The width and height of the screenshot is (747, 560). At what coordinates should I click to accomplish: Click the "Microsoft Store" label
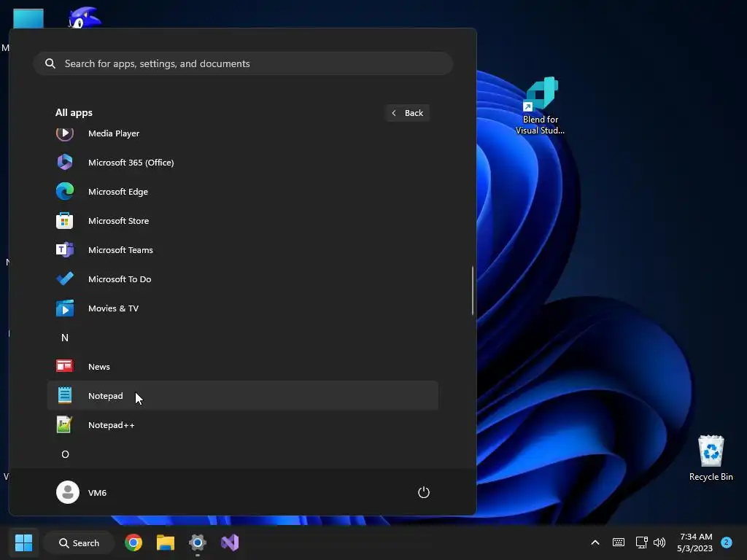pyautogui.click(x=119, y=221)
